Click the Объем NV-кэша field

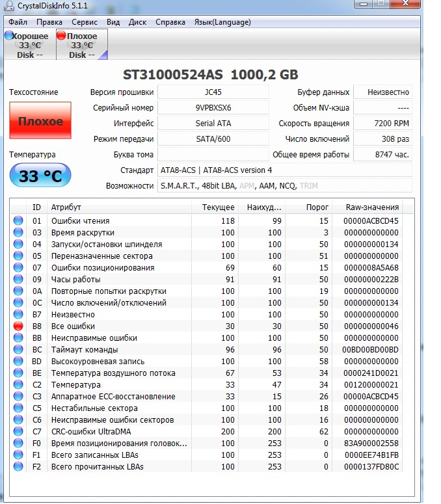click(x=383, y=108)
